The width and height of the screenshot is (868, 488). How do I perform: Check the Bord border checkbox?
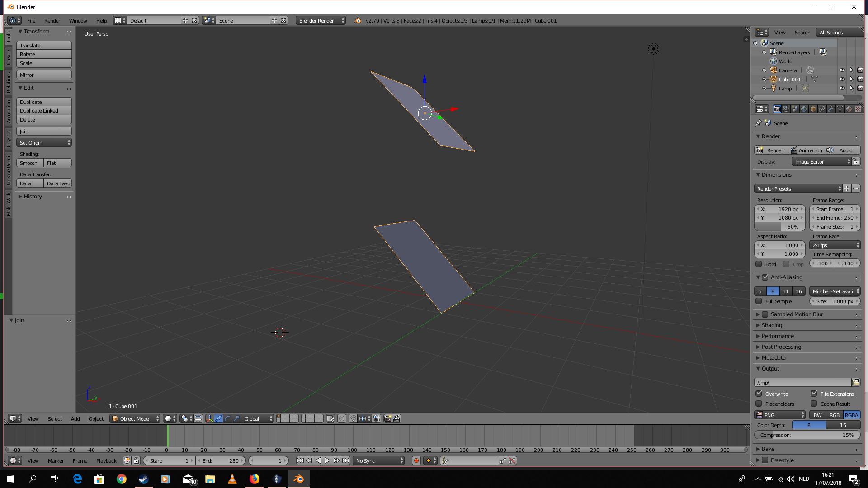tap(759, 264)
